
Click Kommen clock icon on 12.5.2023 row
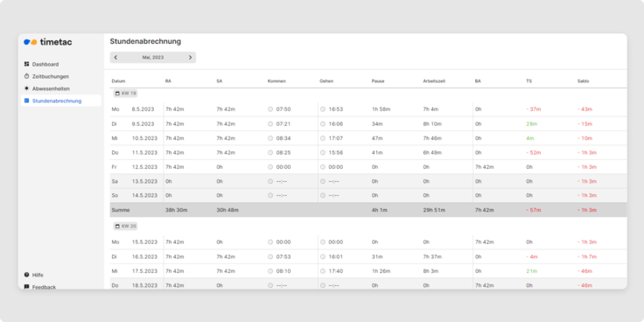[270, 167]
